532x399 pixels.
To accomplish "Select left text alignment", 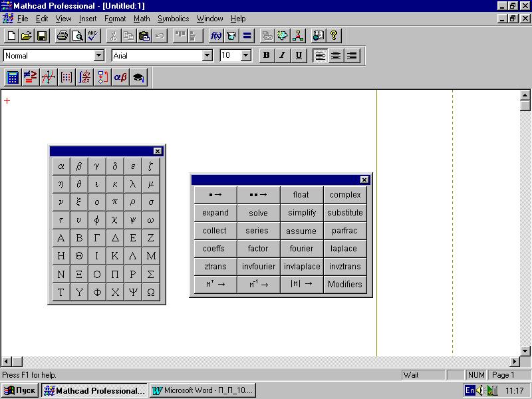I will coord(320,56).
